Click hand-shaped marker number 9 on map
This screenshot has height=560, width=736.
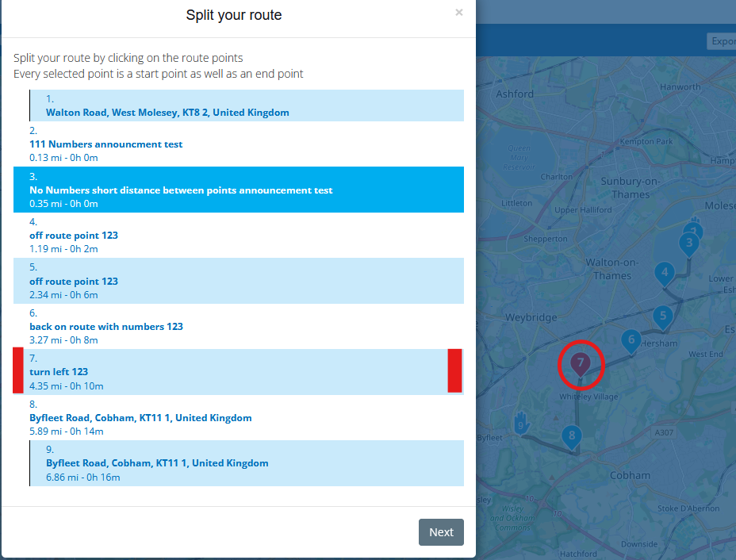[x=521, y=423]
